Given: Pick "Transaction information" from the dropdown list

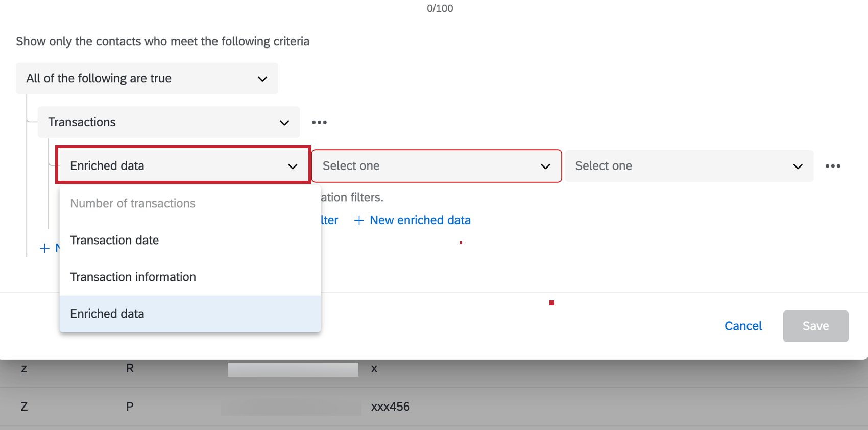Looking at the screenshot, I should pos(133,277).
